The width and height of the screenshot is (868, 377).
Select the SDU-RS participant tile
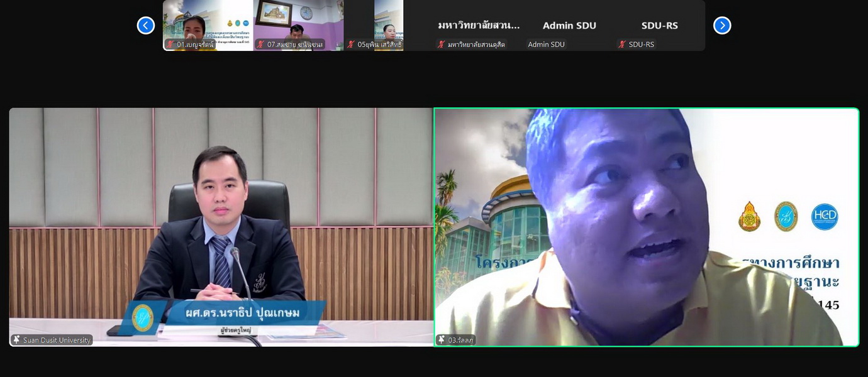660,25
